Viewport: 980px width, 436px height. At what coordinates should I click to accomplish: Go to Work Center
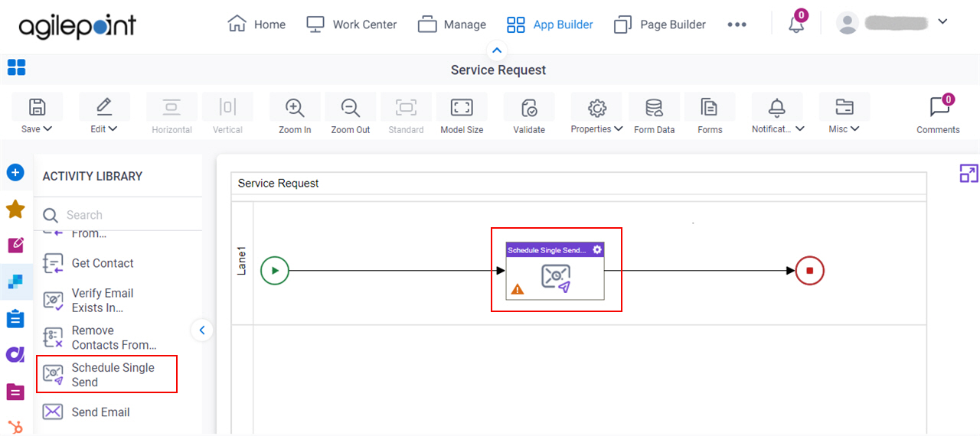[x=351, y=24]
